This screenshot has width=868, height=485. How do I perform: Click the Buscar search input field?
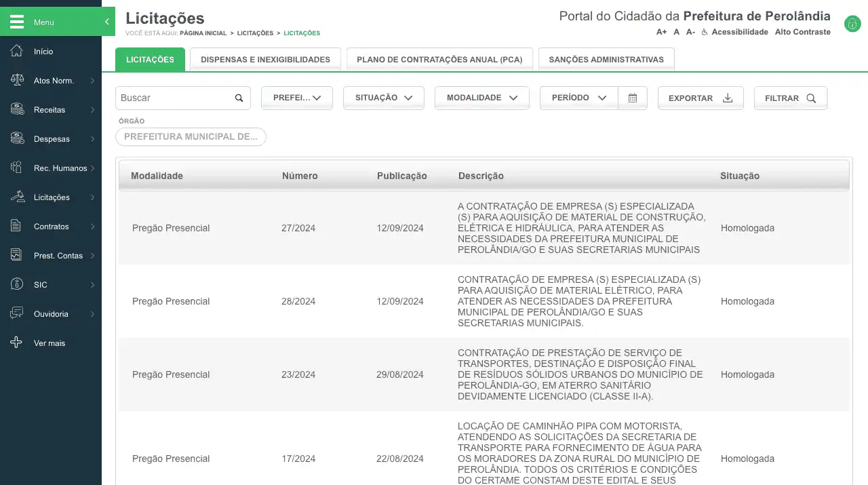175,98
